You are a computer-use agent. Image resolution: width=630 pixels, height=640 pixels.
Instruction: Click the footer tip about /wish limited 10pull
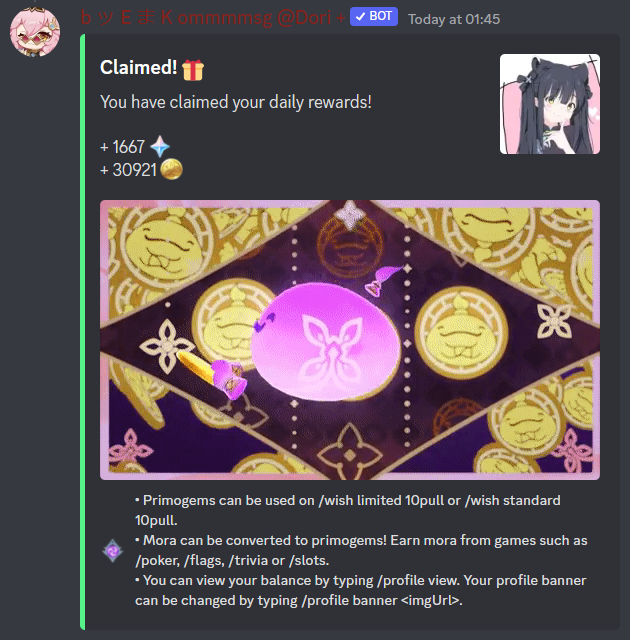(x=348, y=510)
